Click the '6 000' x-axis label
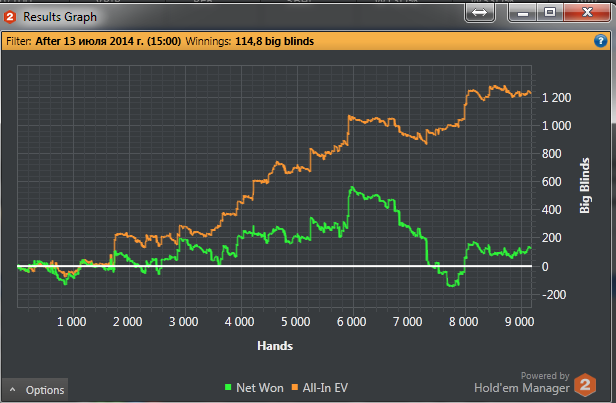The width and height of the screenshot is (616, 403). [x=352, y=322]
